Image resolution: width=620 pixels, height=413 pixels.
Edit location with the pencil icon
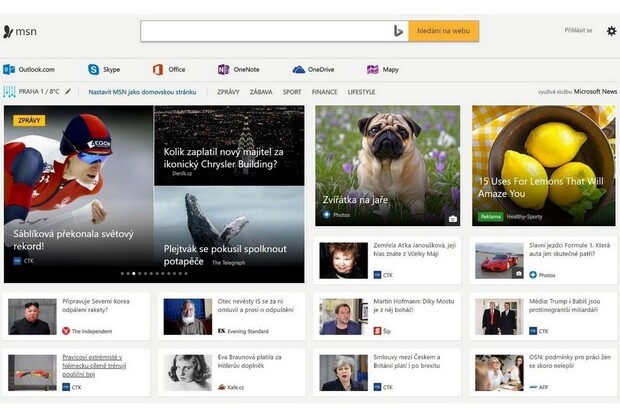click(68, 91)
